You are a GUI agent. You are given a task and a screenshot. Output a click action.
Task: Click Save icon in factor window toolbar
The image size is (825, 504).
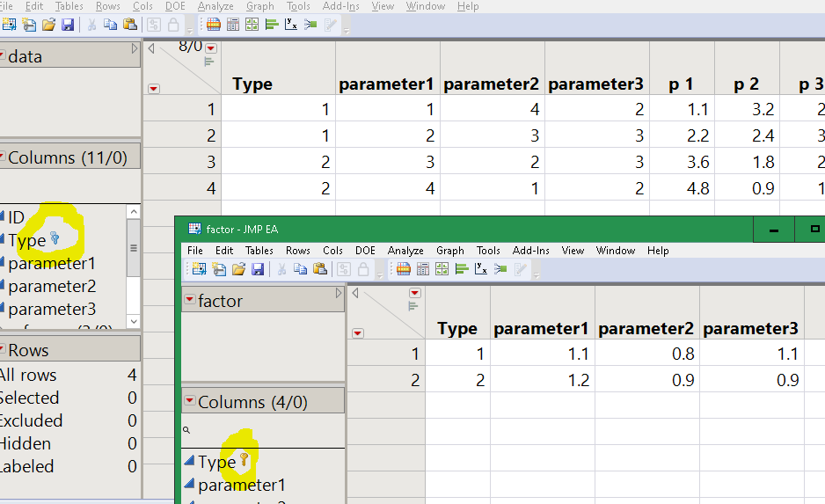[258, 269]
